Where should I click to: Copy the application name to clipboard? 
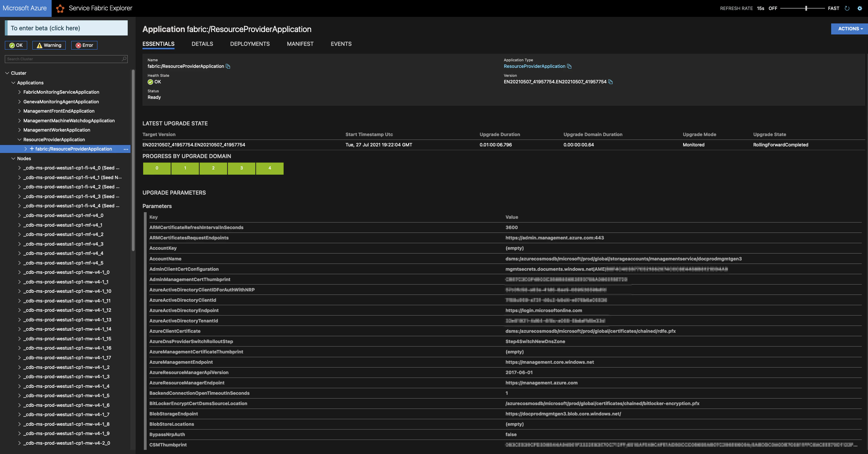[x=228, y=66]
